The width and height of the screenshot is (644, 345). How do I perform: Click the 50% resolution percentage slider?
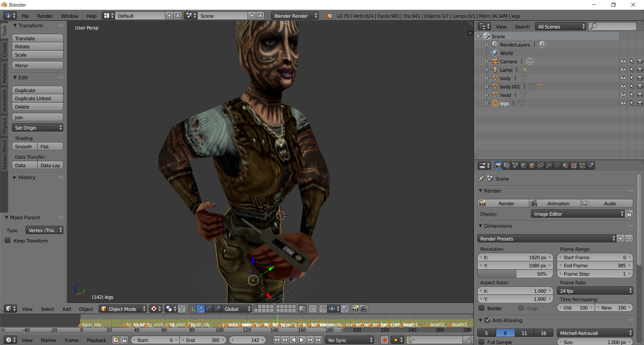click(515, 274)
